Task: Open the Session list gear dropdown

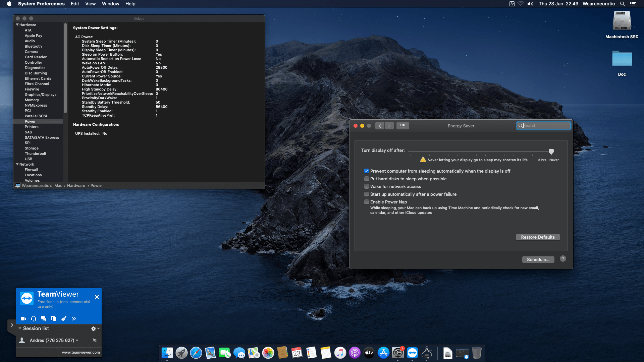Action: tap(95, 329)
